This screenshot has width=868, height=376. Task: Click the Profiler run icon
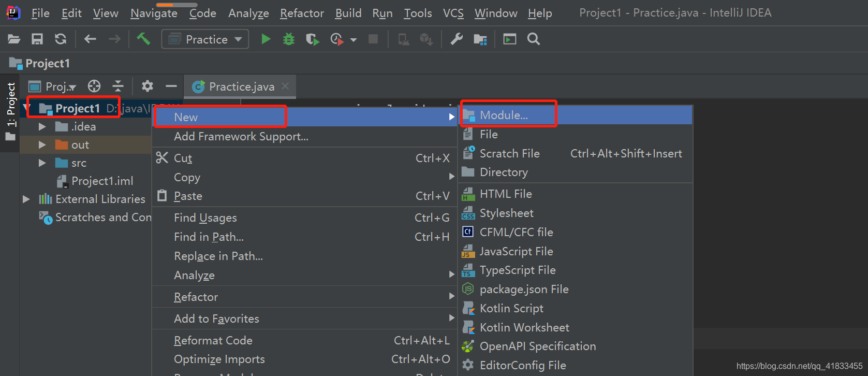tap(337, 39)
